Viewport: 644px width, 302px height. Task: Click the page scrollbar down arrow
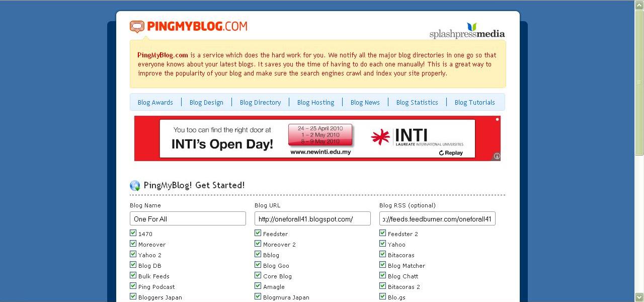click(639, 297)
